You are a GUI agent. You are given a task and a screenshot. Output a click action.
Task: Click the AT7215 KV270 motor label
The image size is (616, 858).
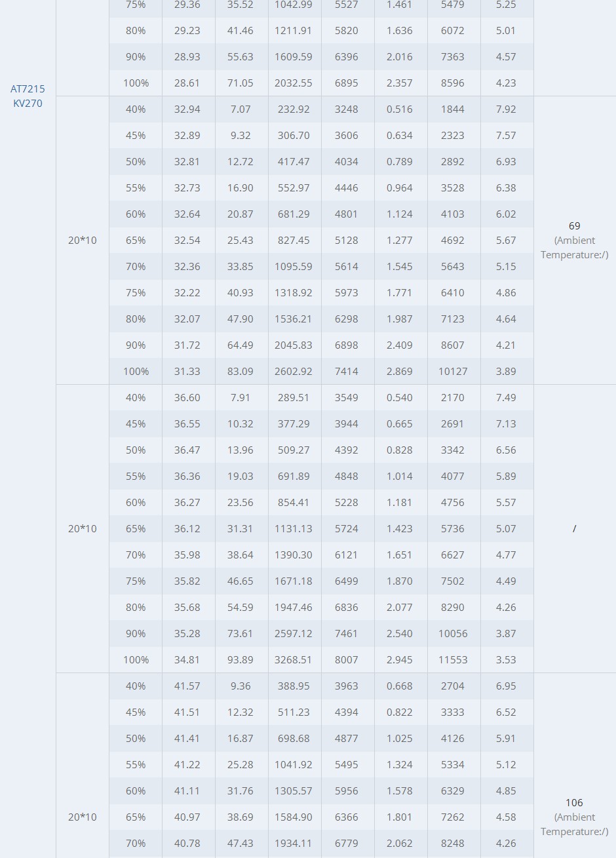point(28,96)
